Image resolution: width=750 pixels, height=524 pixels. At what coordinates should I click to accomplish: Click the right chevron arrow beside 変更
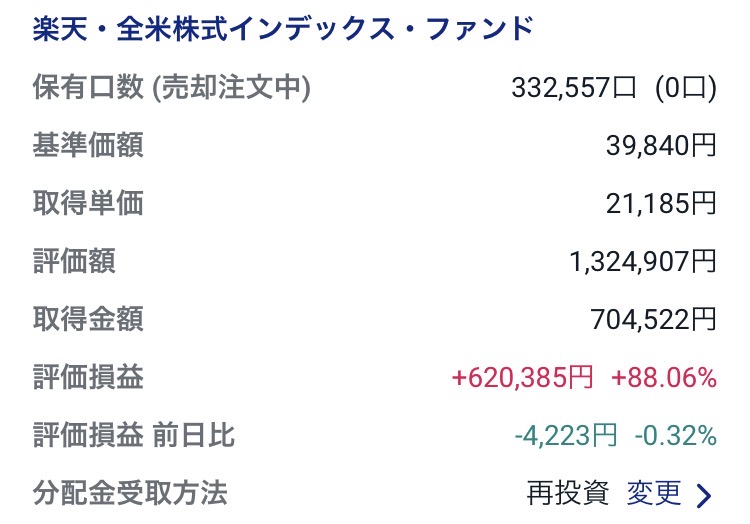point(703,494)
